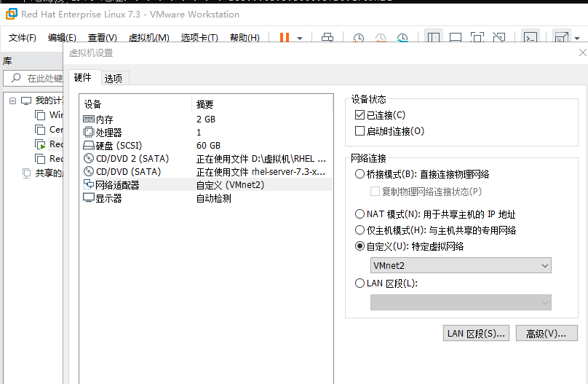The height and width of the screenshot is (384, 588).
Task: Open the power options dropdown arrow
Action: click(300, 39)
